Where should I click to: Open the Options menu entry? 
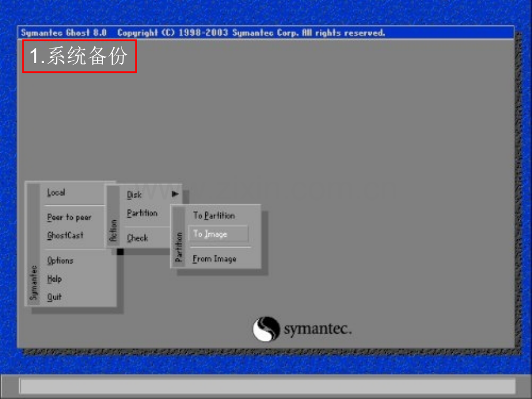60,261
